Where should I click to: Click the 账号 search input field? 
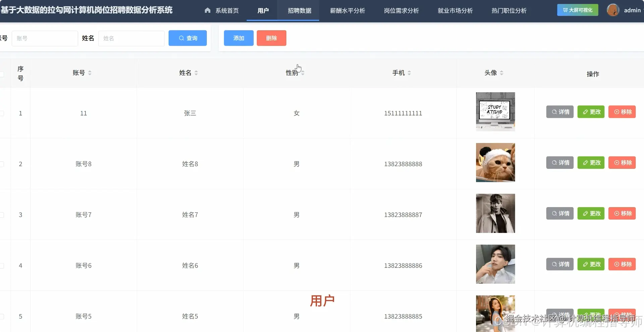(x=45, y=38)
